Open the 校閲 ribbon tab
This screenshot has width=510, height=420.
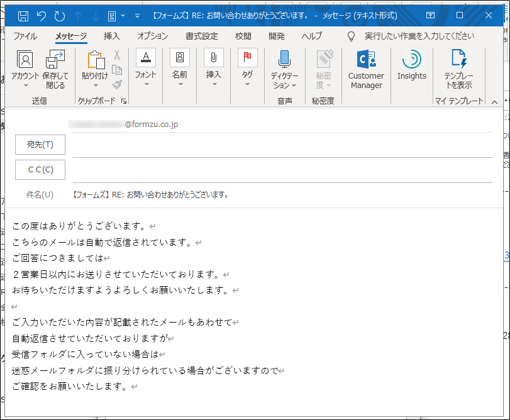pyautogui.click(x=243, y=36)
